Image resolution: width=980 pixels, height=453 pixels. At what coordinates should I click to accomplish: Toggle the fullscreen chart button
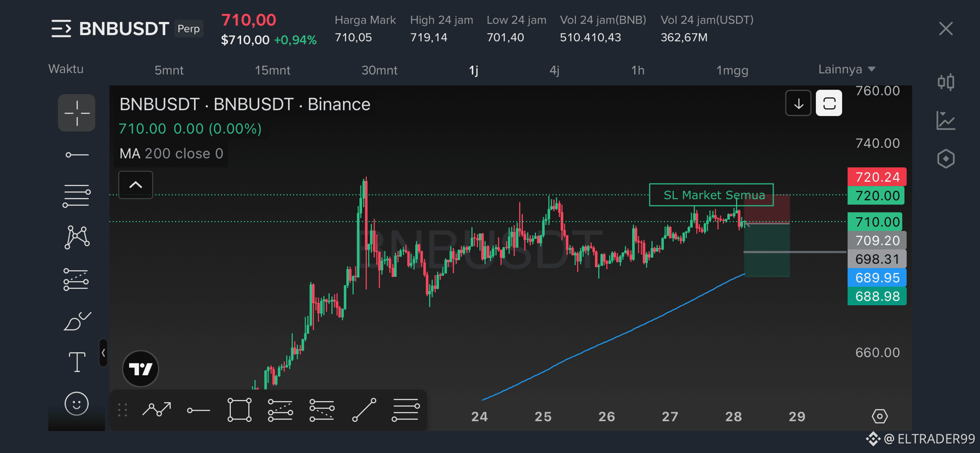coord(829,103)
